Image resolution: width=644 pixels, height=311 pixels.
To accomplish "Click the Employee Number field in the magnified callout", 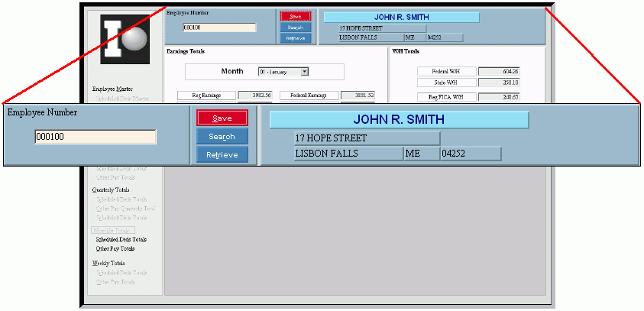I will coord(95,137).
